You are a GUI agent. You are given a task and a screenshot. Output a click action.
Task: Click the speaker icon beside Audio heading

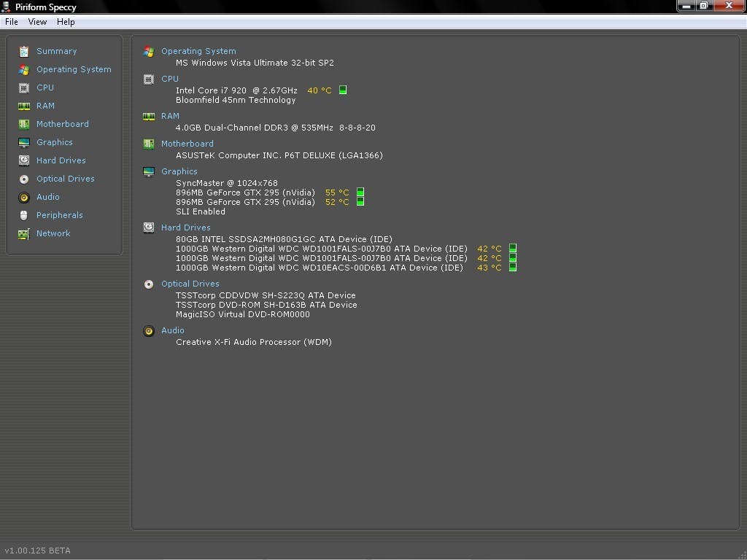(149, 330)
